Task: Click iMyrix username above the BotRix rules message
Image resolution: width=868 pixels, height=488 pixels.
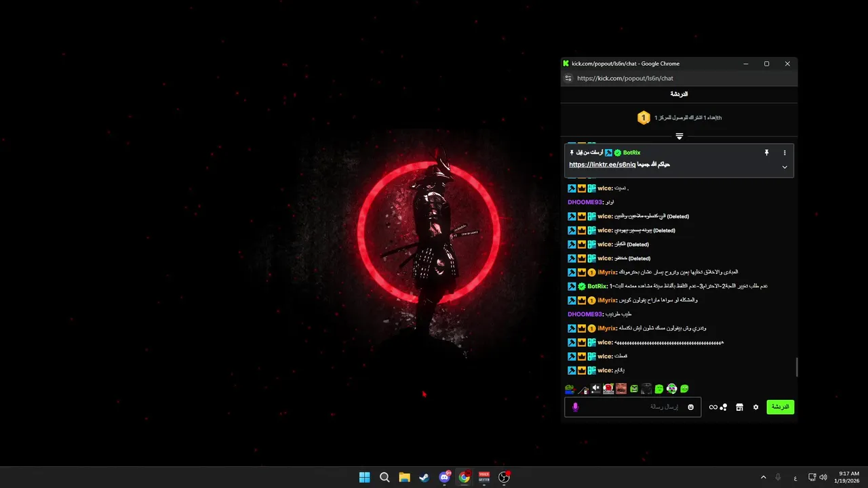Action: point(608,272)
